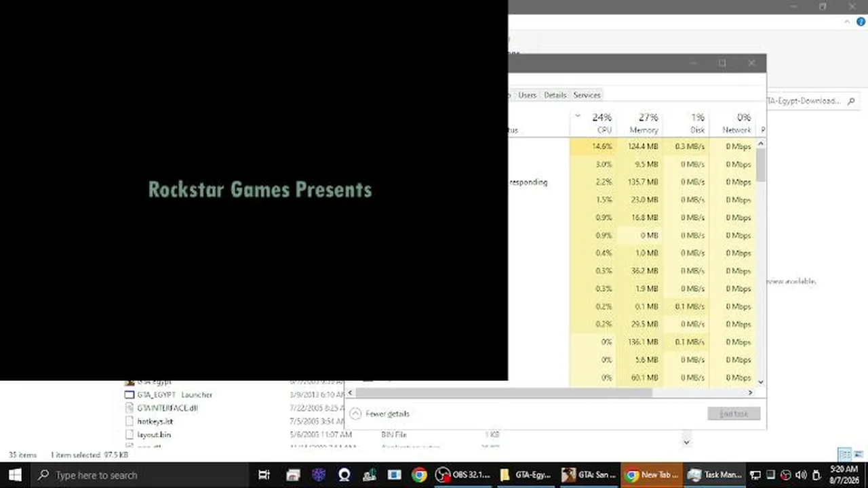Switch to the Task Manager taskbar button
The image size is (868, 488).
pos(714,475)
